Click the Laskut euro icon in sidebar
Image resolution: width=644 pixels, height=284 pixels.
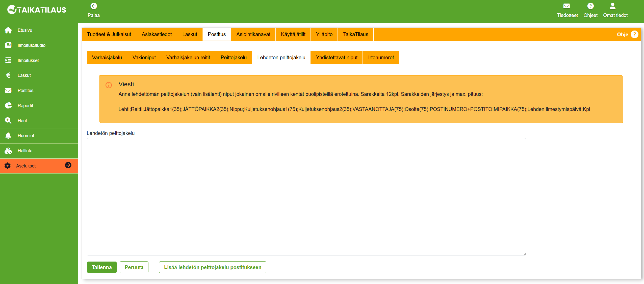[x=8, y=75]
